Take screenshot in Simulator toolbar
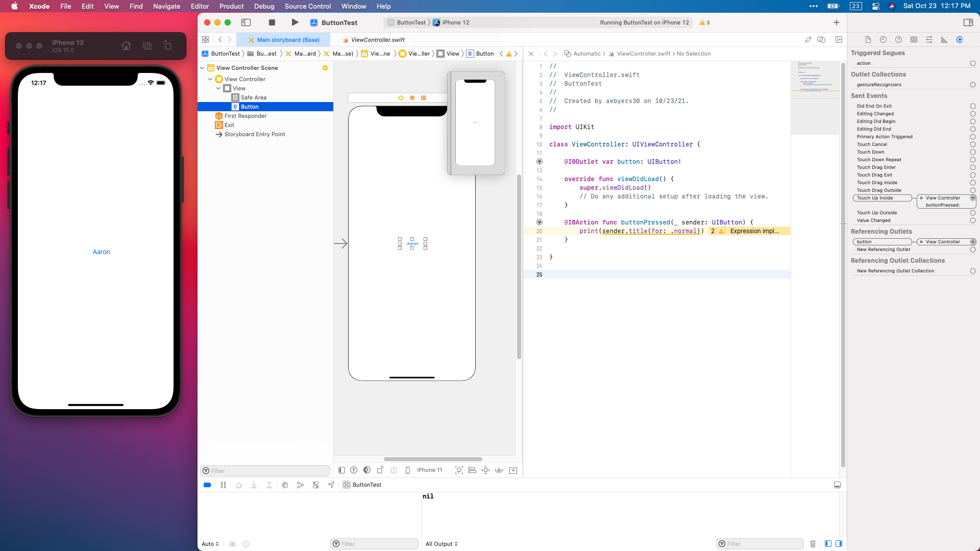 tap(148, 46)
